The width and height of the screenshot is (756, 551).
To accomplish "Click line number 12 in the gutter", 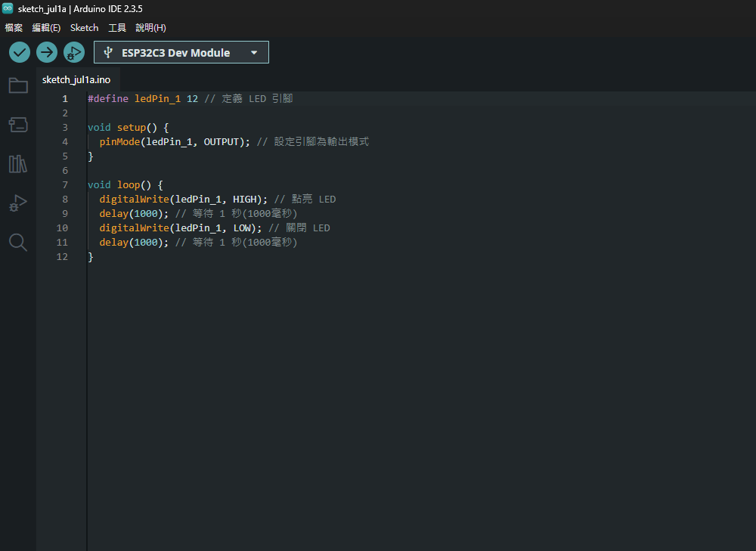I will (62, 257).
